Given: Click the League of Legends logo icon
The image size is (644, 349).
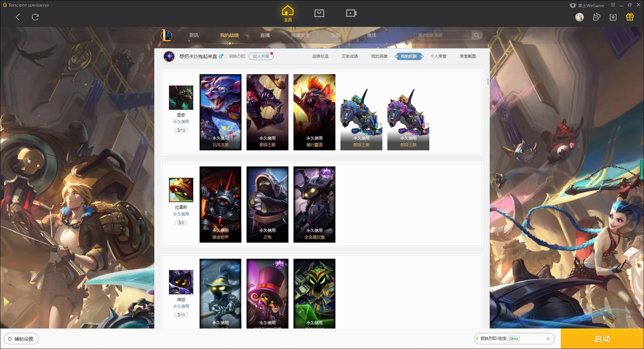Looking at the screenshot, I should pyautogui.click(x=166, y=35).
